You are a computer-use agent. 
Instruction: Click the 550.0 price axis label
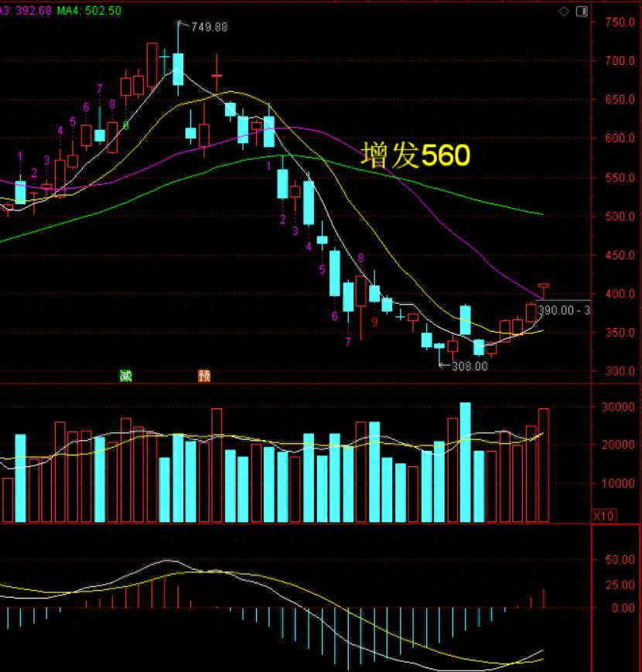[x=620, y=177]
